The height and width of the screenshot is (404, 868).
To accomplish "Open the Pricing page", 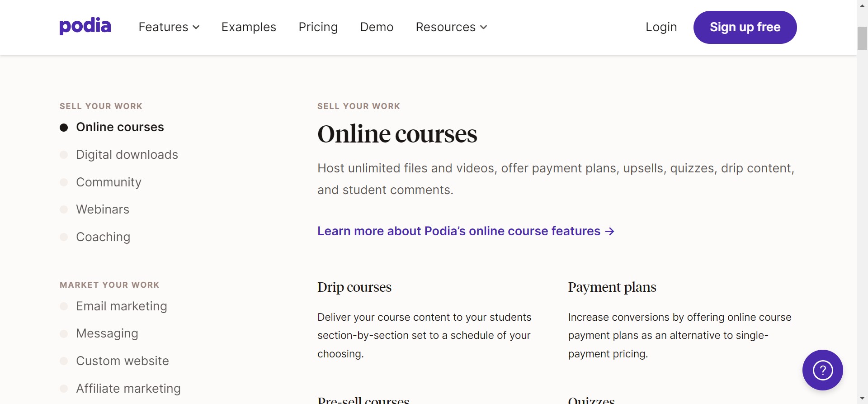I will [318, 27].
